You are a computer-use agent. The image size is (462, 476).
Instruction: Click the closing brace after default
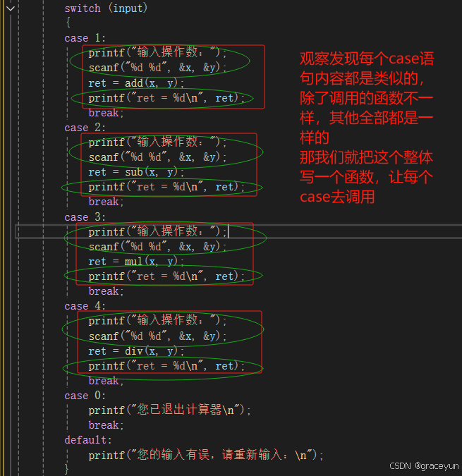click(x=66, y=469)
